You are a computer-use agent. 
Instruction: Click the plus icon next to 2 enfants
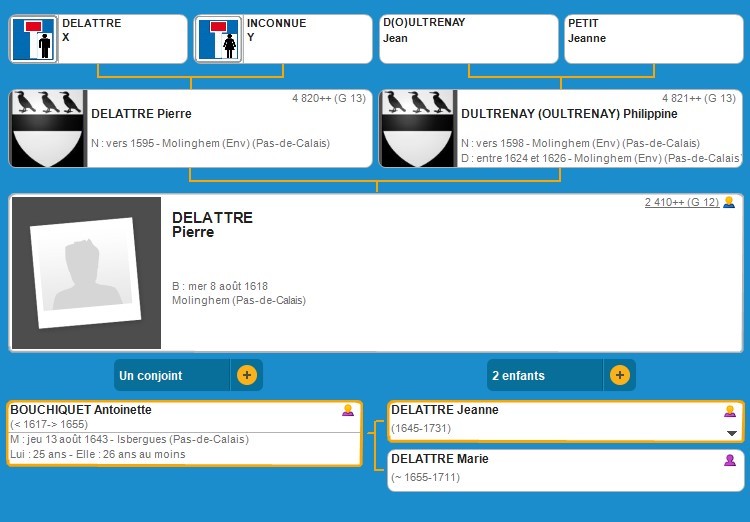[x=619, y=375]
